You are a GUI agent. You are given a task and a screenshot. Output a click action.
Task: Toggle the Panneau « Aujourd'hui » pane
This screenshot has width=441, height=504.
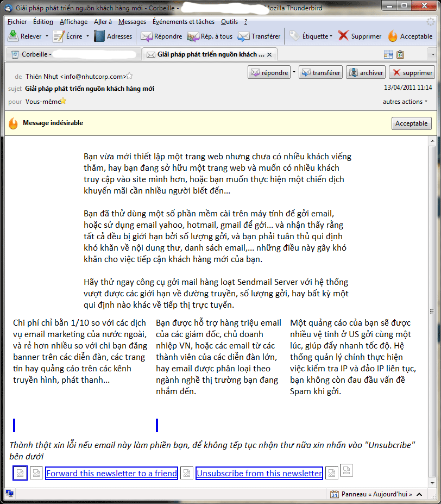377,494
